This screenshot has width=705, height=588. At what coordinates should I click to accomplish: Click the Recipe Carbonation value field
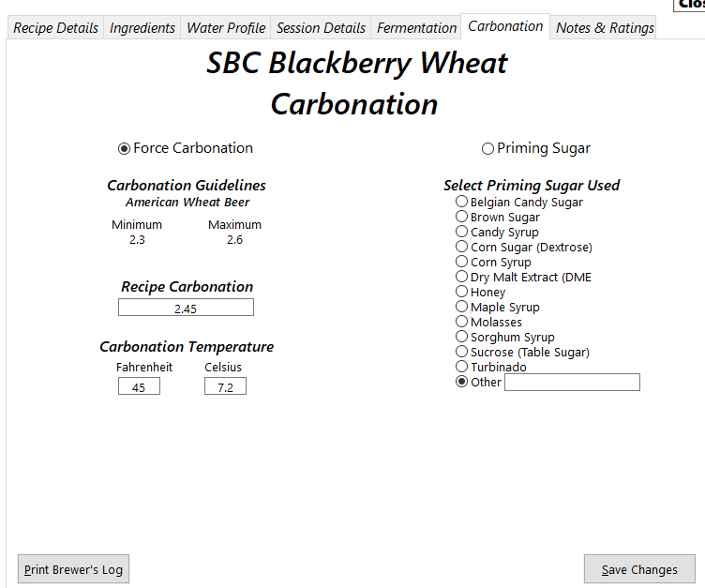click(186, 308)
